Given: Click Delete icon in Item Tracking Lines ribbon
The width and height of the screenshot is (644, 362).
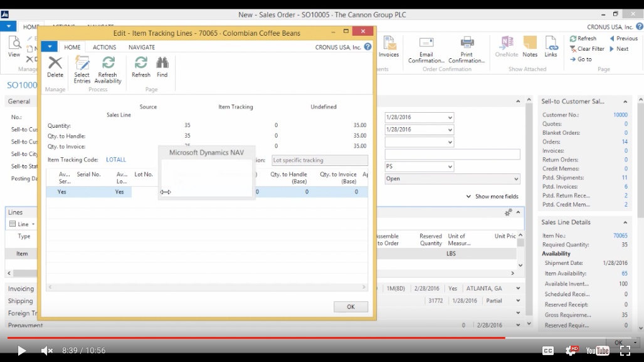Looking at the screenshot, I should pos(55,67).
